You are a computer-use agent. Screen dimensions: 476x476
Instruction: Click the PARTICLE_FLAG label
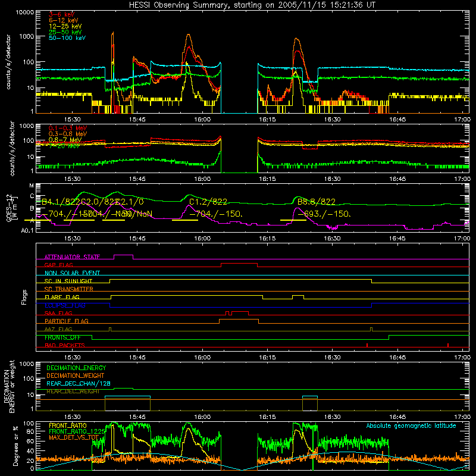[x=67, y=321]
